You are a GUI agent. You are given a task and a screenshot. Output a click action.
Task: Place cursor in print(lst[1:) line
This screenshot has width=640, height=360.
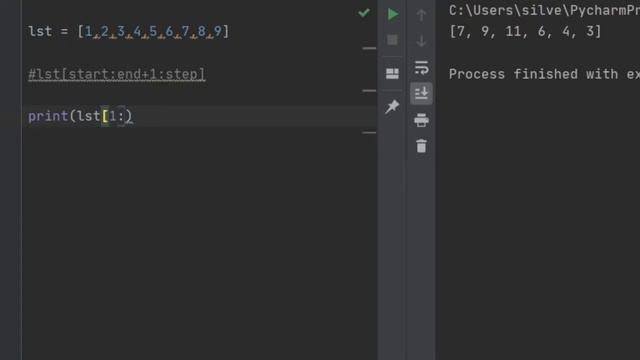click(80, 116)
